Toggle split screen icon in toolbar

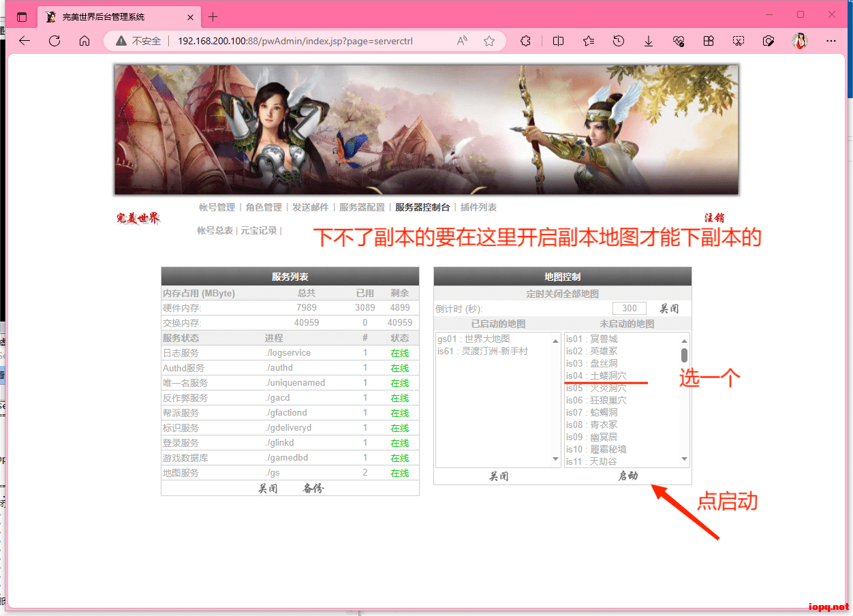pos(558,41)
